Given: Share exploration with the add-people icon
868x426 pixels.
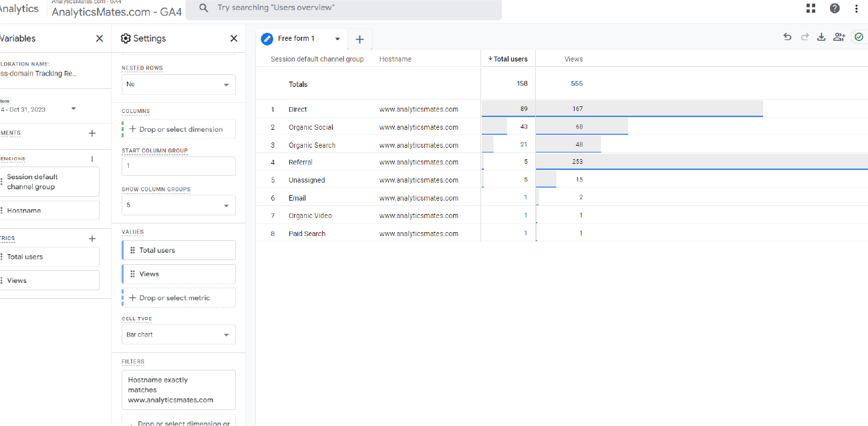Looking at the screenshot, I should coord(839,37).
